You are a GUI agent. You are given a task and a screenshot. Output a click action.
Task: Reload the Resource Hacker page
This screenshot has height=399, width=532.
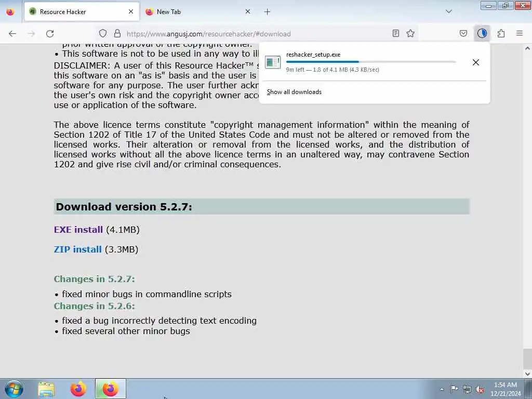pos(50,34)
